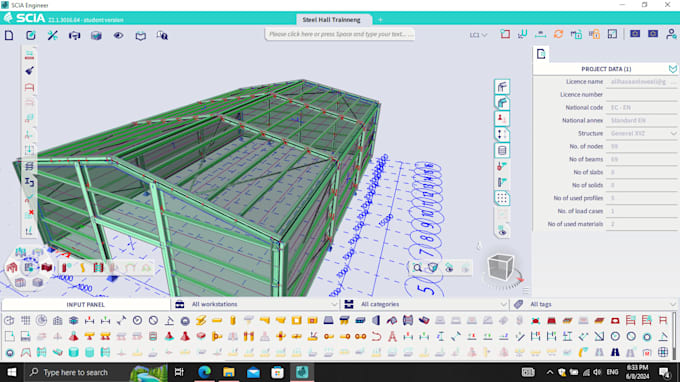Screen dimensions: 680x382
Task: Click the ellipsis beside Licence name
Action: [x=673, y=82]
